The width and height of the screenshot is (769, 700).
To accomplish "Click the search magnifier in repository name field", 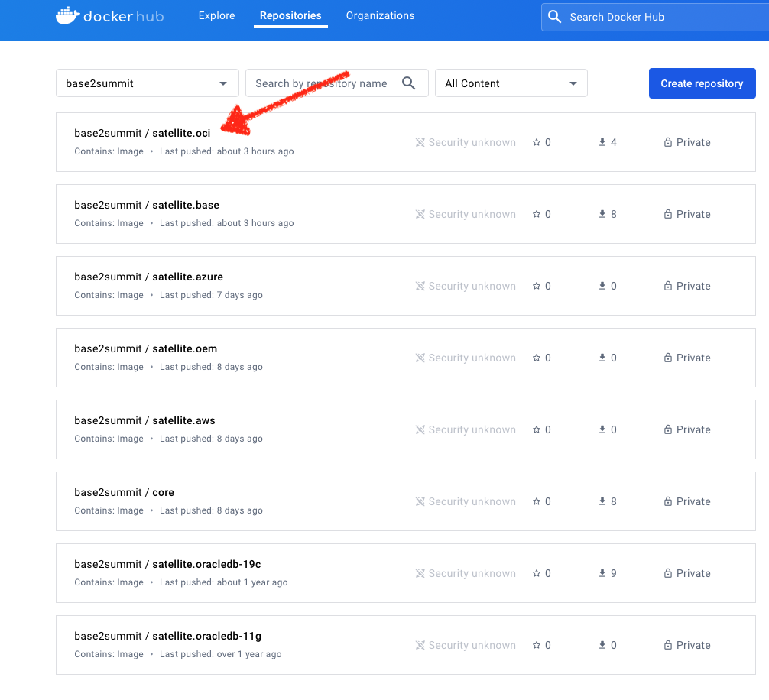I will tap(408, 83).
